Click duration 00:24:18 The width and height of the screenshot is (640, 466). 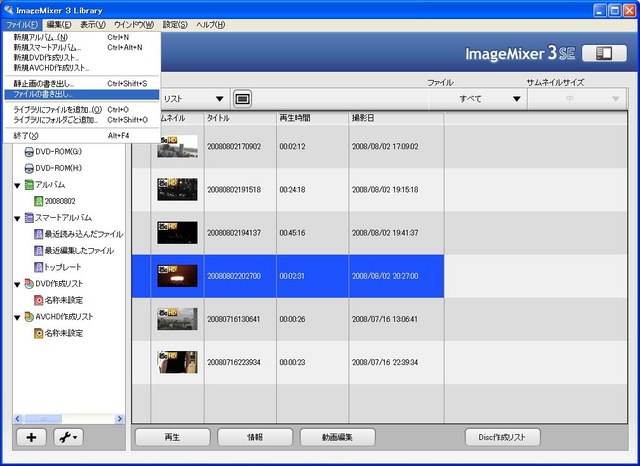[292, 190]
